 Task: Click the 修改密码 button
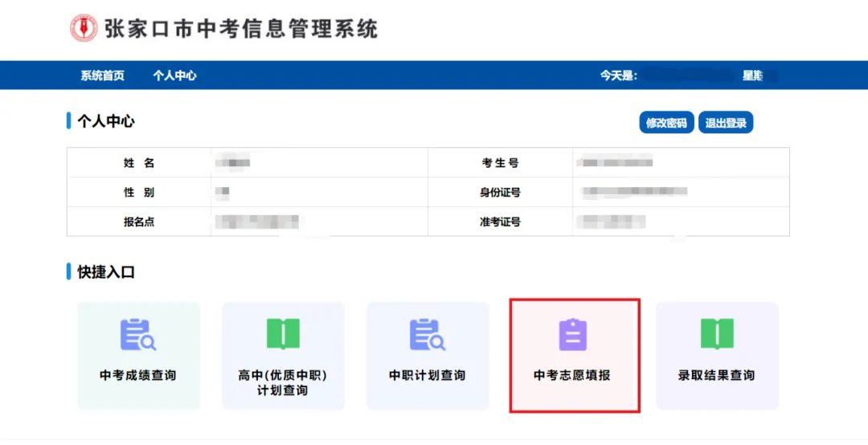click(666, 123)
